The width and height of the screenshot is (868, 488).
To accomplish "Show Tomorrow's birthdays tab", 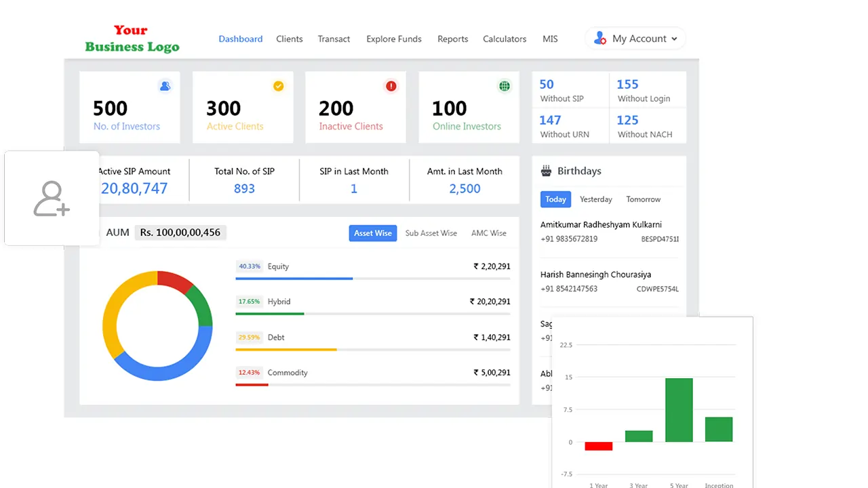I will [x=643, y=199].
